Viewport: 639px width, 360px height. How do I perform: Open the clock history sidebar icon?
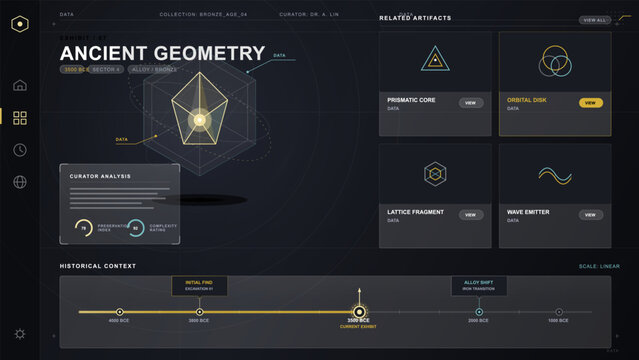(x=20, y=150)
